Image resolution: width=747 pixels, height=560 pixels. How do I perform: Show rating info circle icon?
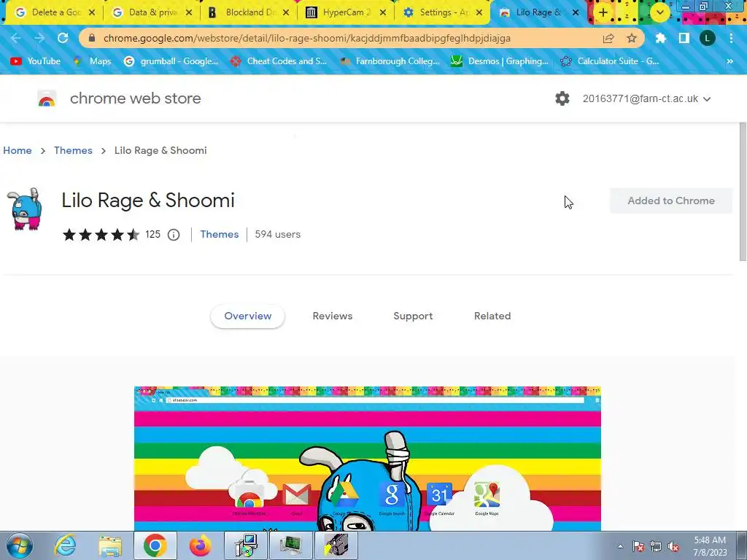(174, 235)
